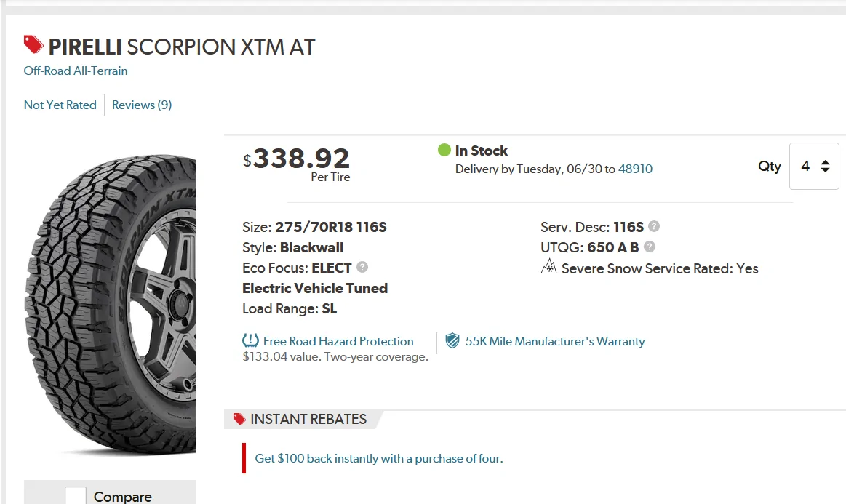Open the Not Yet Rated link
The image size is (846, 504).
(x=60, y=105)
